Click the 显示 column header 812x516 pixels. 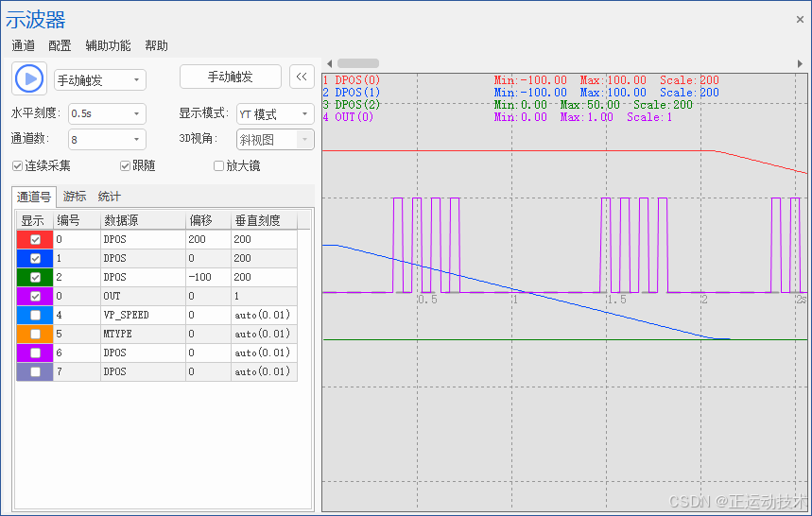35,220
